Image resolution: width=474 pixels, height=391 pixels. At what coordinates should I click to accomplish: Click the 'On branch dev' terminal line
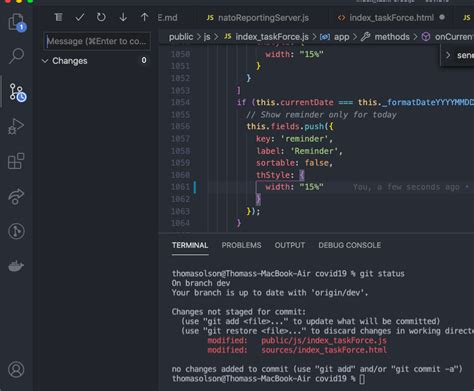pos(201,283)
